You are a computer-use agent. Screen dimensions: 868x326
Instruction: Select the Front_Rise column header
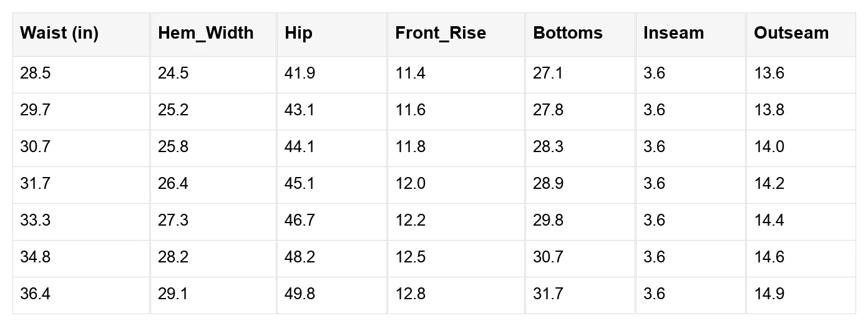[x=456, y=34]
